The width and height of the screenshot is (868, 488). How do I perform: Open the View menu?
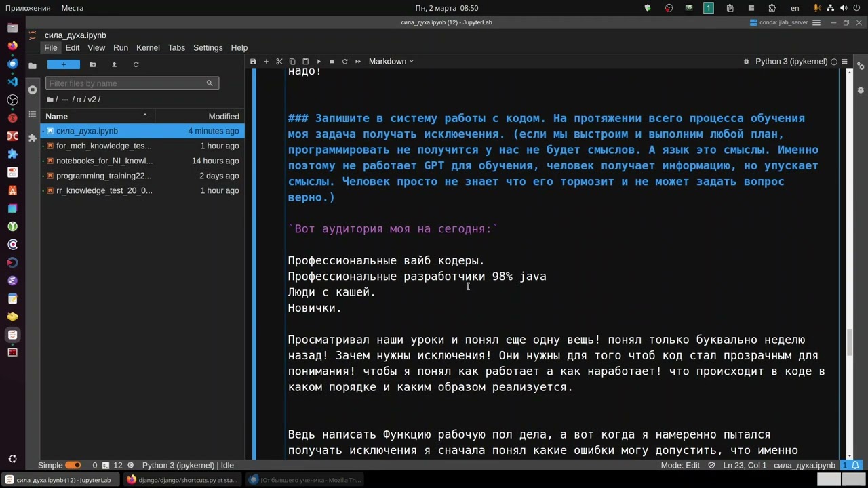pos(96,47)
